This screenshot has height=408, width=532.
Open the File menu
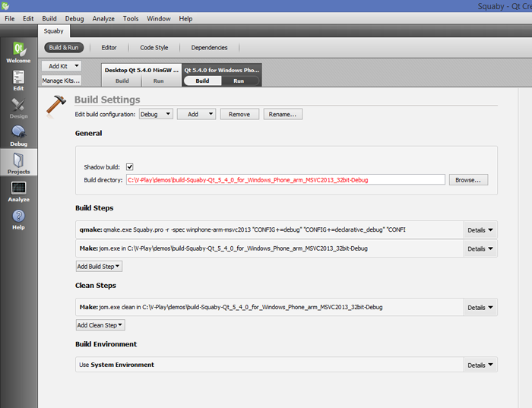pos(9,19)
